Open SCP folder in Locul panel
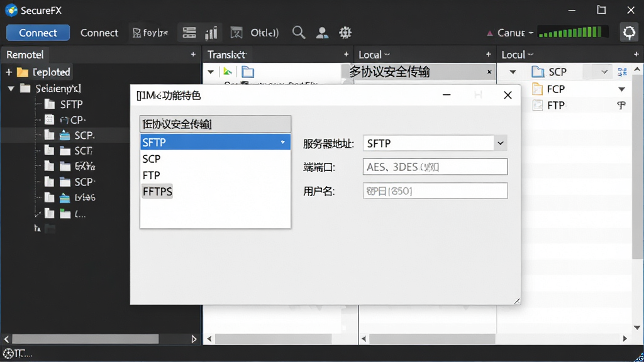Screen dimensions: 644x362 (x=549, y=72)
